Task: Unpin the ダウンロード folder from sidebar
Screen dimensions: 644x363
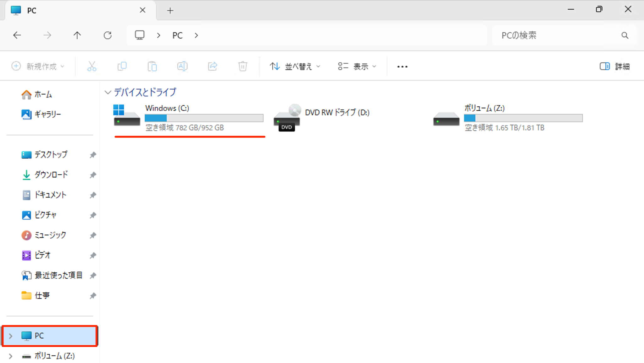Action: point(93,175)
